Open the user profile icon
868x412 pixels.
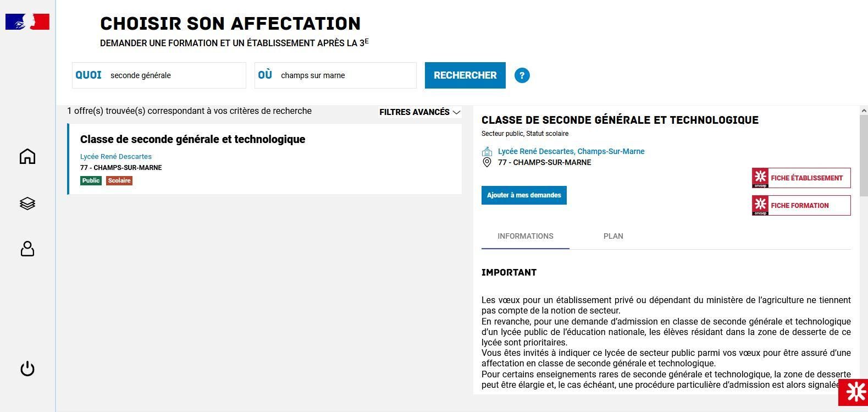[27, 249]
